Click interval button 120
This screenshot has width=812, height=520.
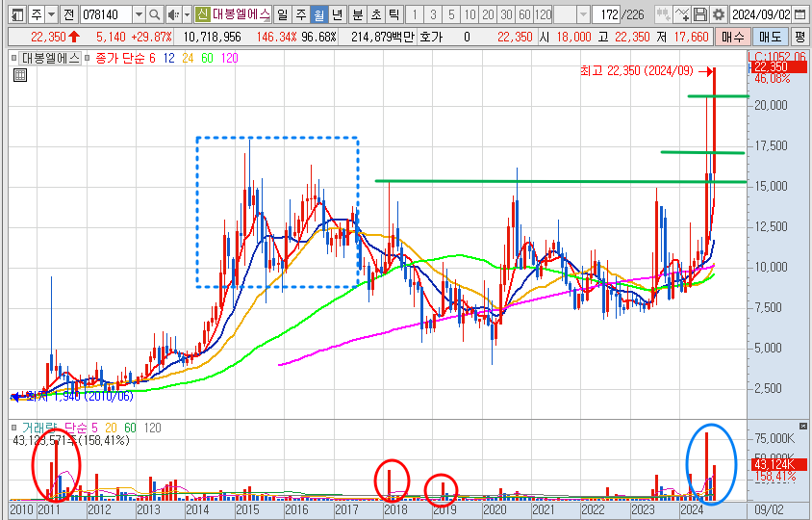point(543,14)
